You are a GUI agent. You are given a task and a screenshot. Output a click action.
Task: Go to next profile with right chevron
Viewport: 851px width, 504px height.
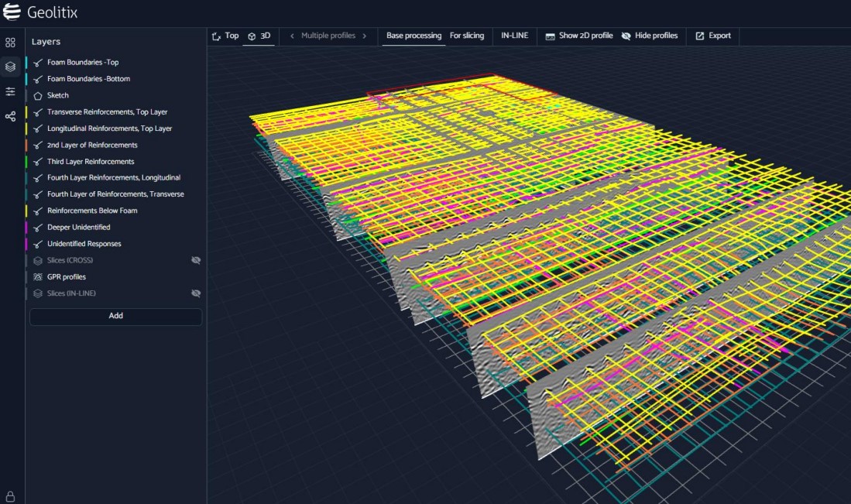click(x=364, y=36)
